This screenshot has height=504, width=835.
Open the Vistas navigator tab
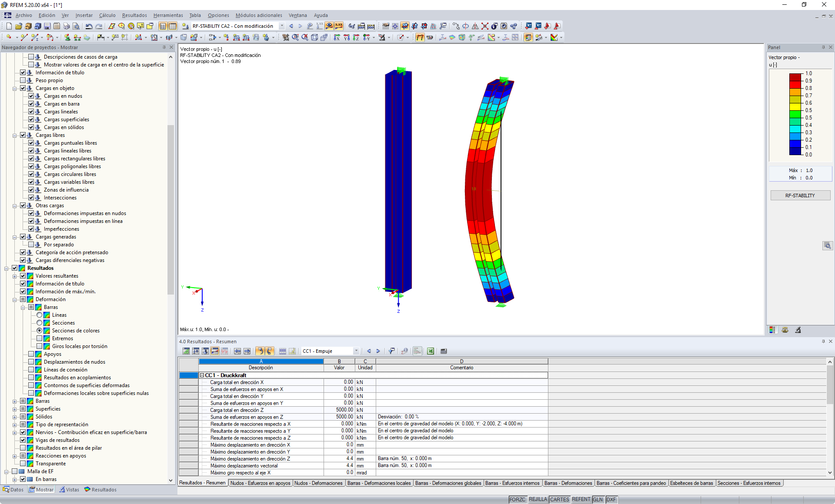coord(70,490)
